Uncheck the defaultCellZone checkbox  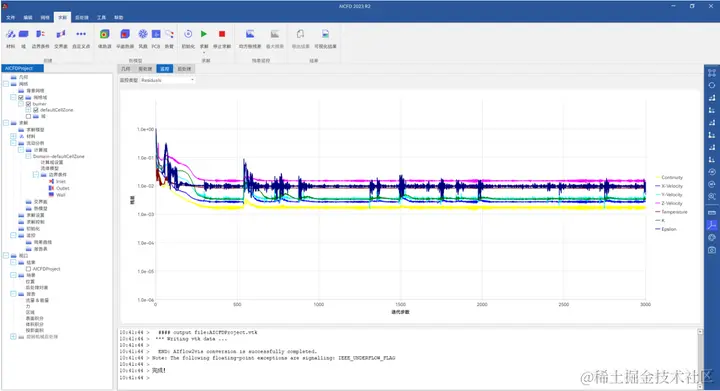(36, 110)
